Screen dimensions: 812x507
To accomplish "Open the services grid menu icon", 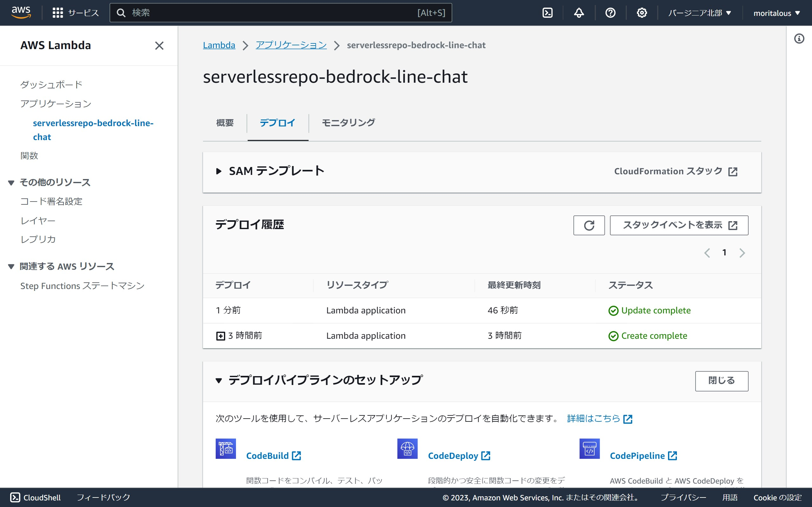I will click(x=58, y=13).
